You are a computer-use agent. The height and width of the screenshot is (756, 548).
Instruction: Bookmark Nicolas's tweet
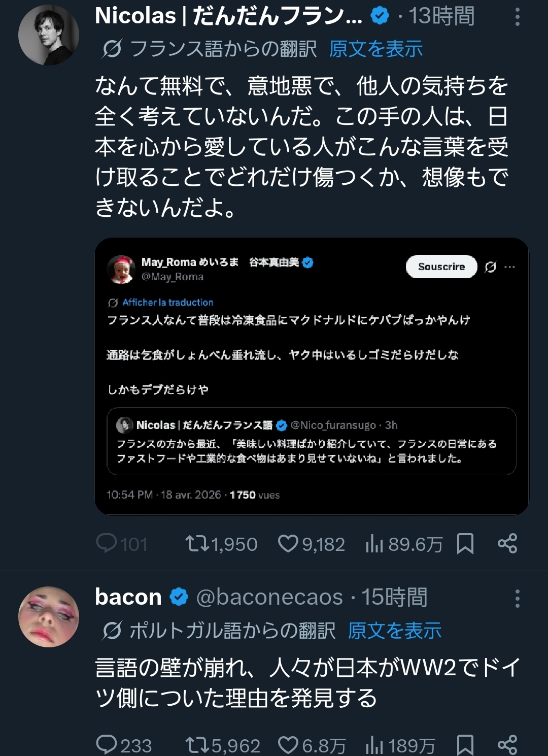coord(465,544)
